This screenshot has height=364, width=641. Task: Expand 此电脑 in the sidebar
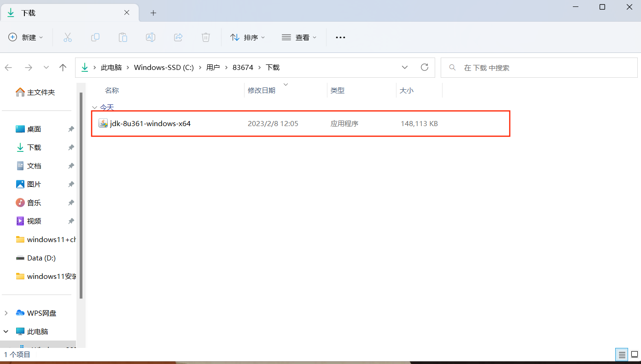click(6, 331)
